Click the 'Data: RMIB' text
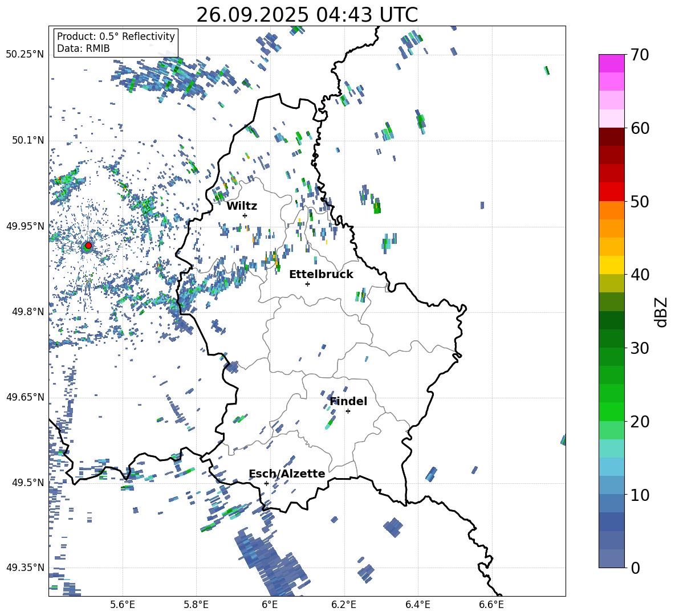The image size is (675, 616). coord(83,48)
